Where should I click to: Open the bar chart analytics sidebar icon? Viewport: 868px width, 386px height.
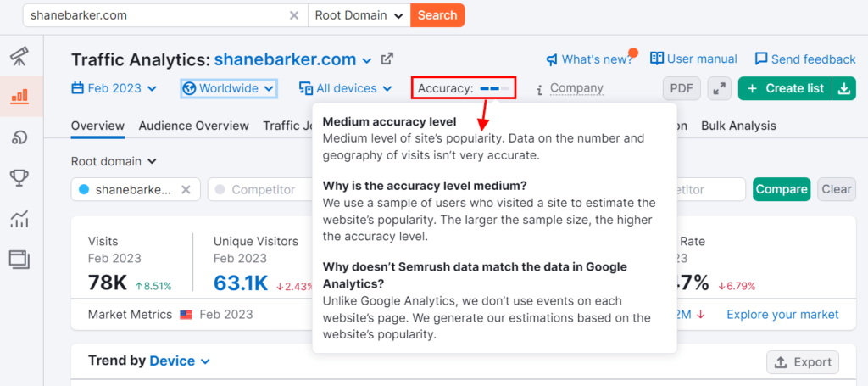(19, 97)
